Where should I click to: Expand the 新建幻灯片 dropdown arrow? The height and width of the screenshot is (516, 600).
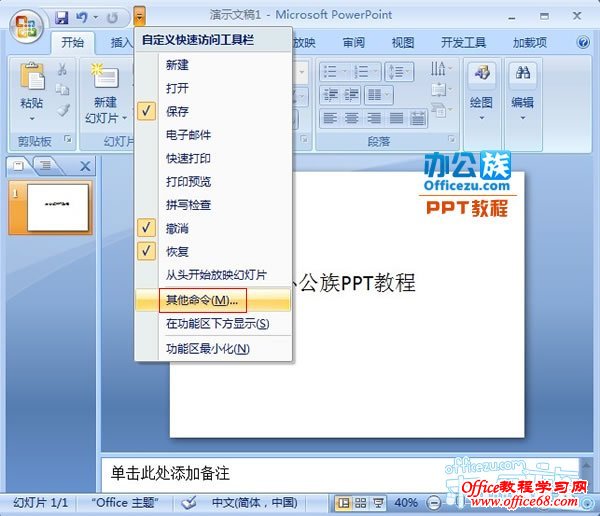pyautogui.click(x=125, y=118)
